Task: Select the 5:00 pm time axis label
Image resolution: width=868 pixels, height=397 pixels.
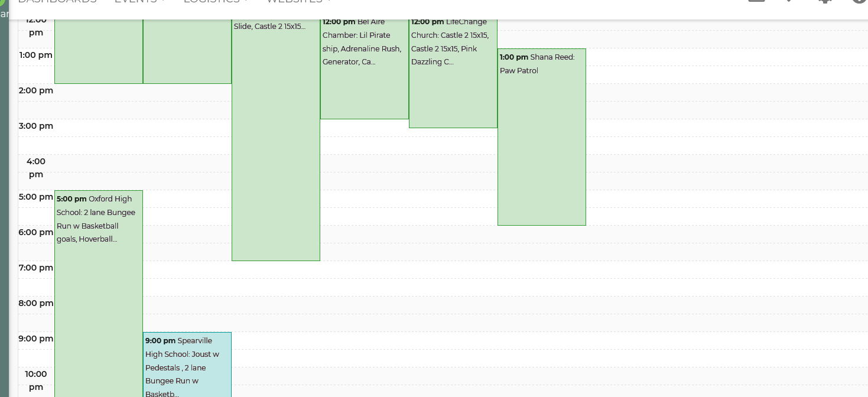Action: click(x=36, y=197)
